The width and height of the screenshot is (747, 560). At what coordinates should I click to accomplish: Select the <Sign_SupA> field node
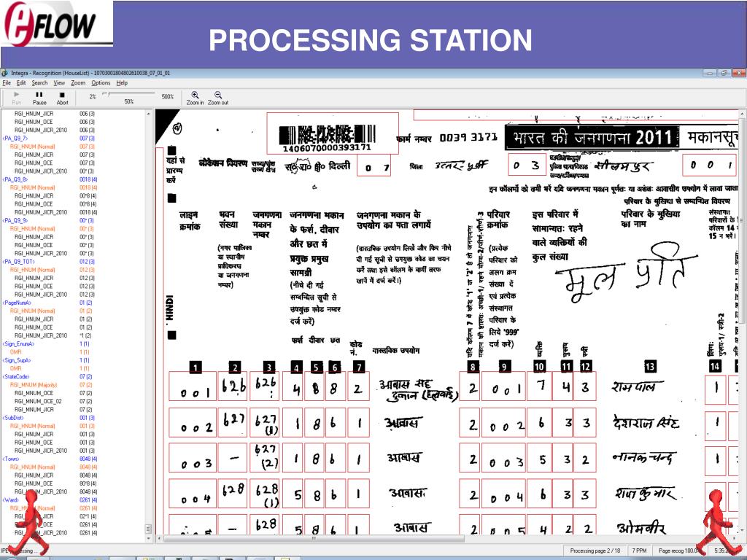click(x=18, y=360)
